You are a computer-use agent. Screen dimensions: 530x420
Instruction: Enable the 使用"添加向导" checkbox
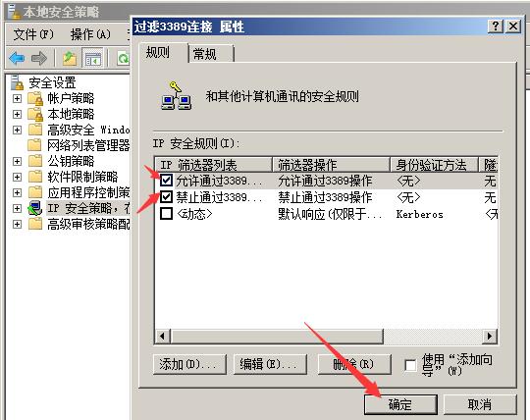click(410, 365)
